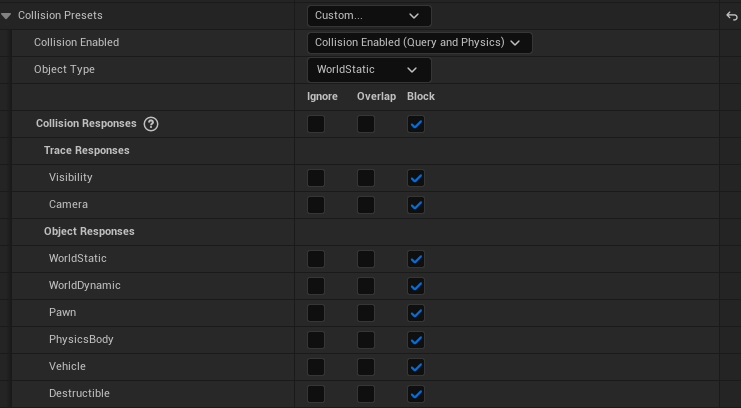Viewport: 741px width, 408px height.
Task: Collapse the Collision Presets section
Action: (6, 16)
